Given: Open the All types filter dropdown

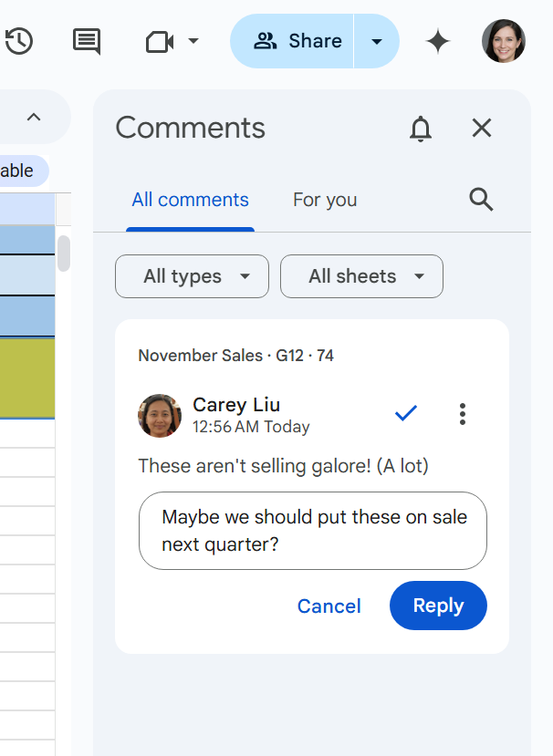Looking at the screenshot, I should (192, 276).
